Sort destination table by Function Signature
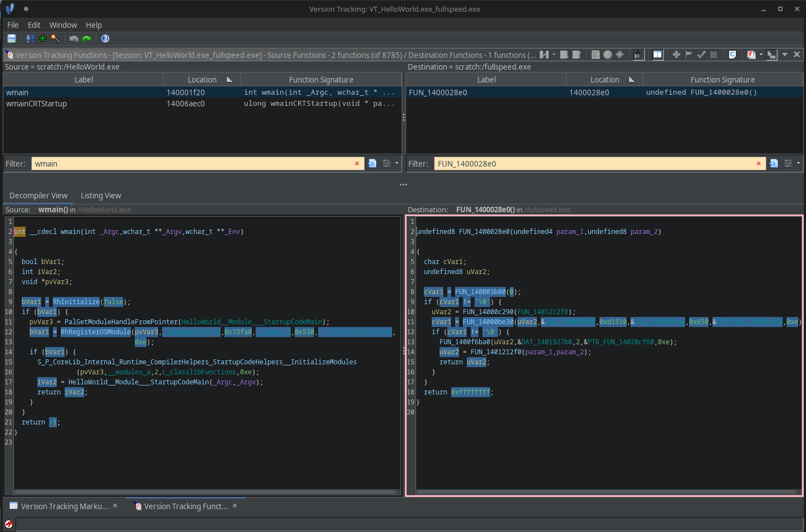 coord(722,80)
